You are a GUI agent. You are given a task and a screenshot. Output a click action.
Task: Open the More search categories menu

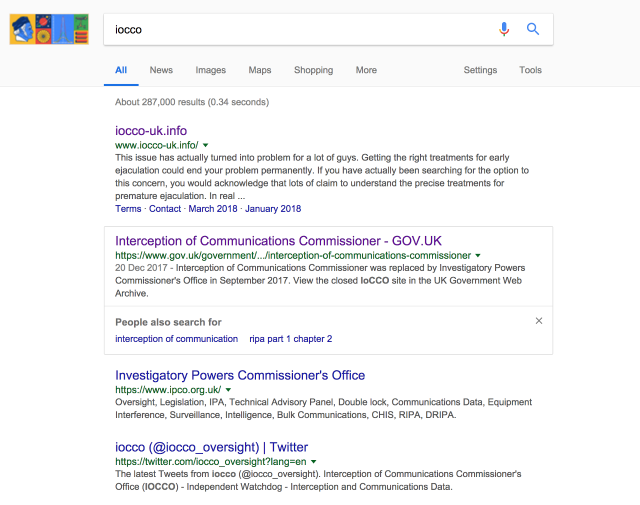(366, 70)
